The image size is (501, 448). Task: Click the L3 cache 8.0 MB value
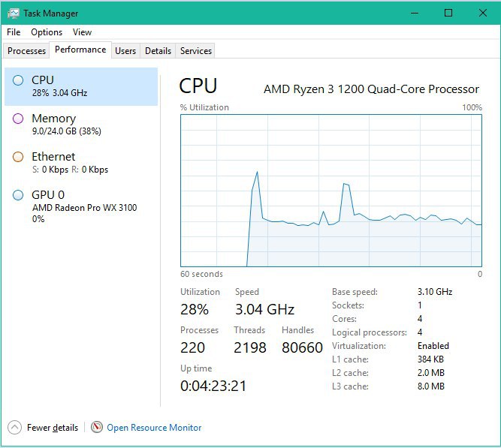point(431,386)
